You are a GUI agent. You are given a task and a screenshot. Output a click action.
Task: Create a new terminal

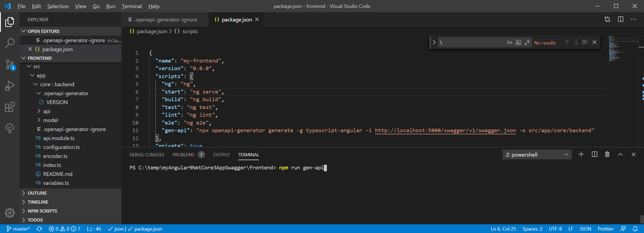coord(581,154)
